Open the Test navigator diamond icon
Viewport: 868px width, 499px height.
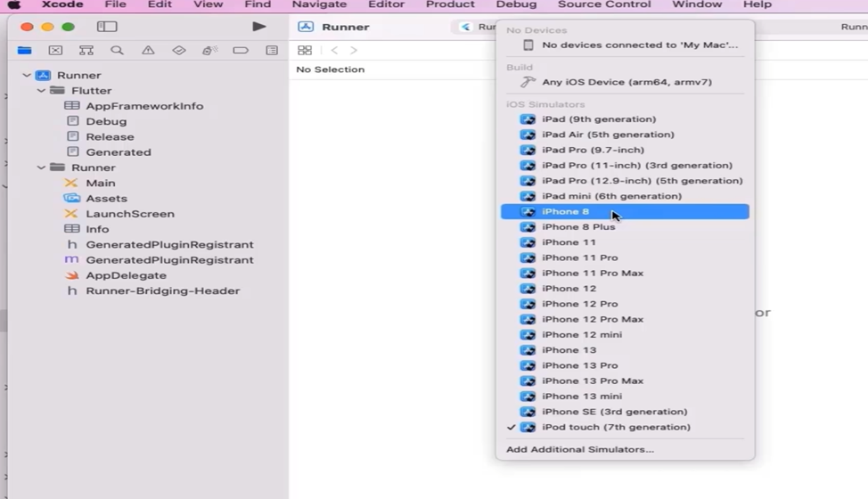coord(179,50)
